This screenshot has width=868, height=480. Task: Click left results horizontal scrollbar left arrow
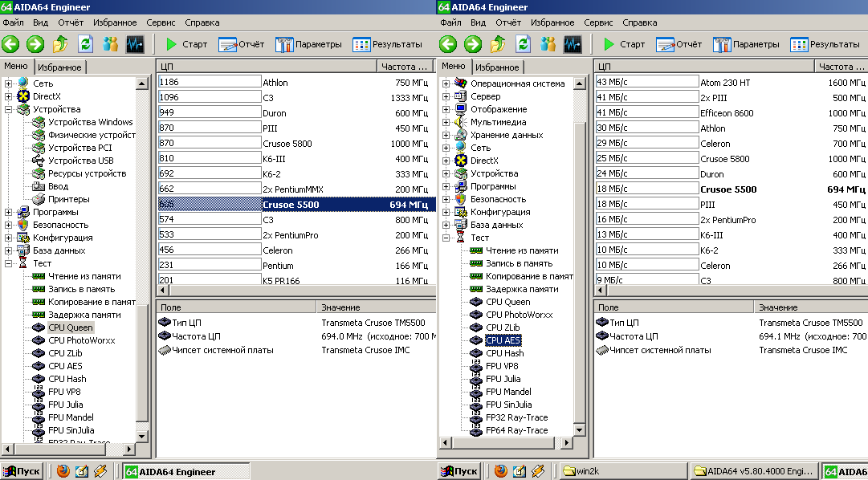click(x=163, y=290)
